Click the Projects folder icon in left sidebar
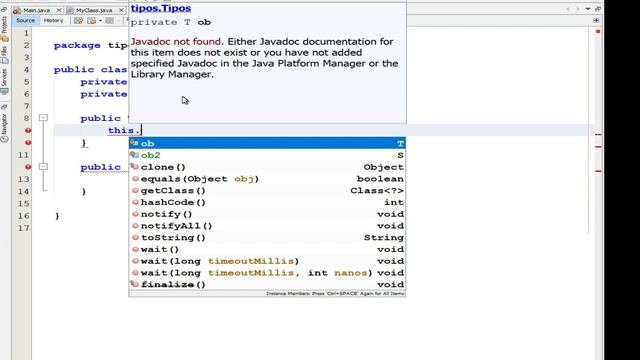The height and width of the screenshot is (360, 640). 4,39
